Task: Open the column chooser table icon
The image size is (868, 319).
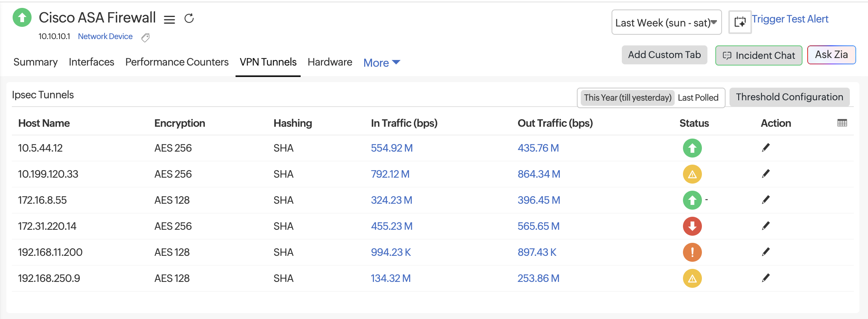Action: (x=842, y=123)
